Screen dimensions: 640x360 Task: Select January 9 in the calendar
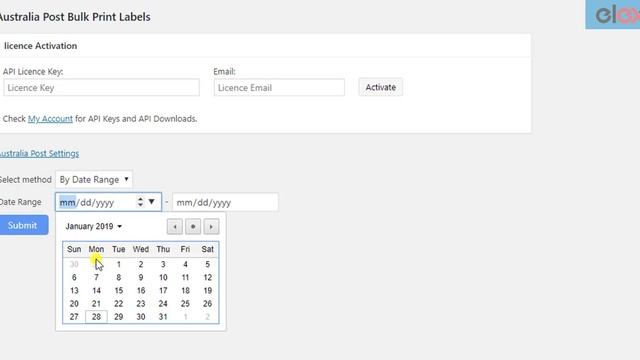(x=141, y=278)
